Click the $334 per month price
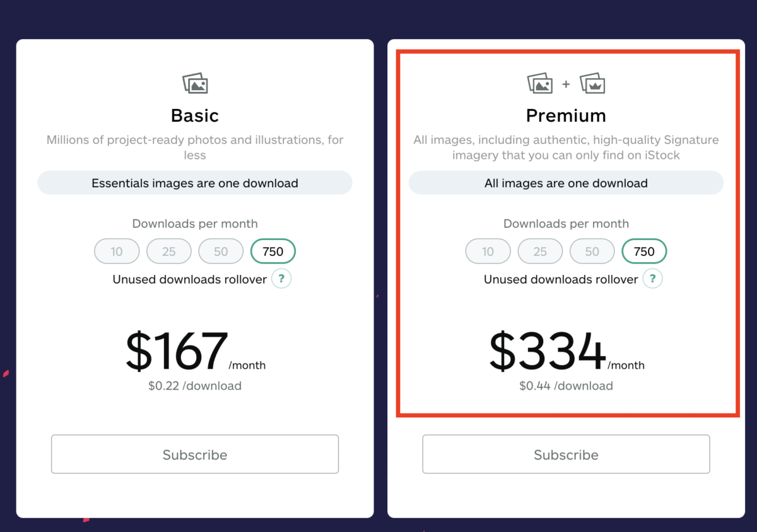 click(548, 352)
